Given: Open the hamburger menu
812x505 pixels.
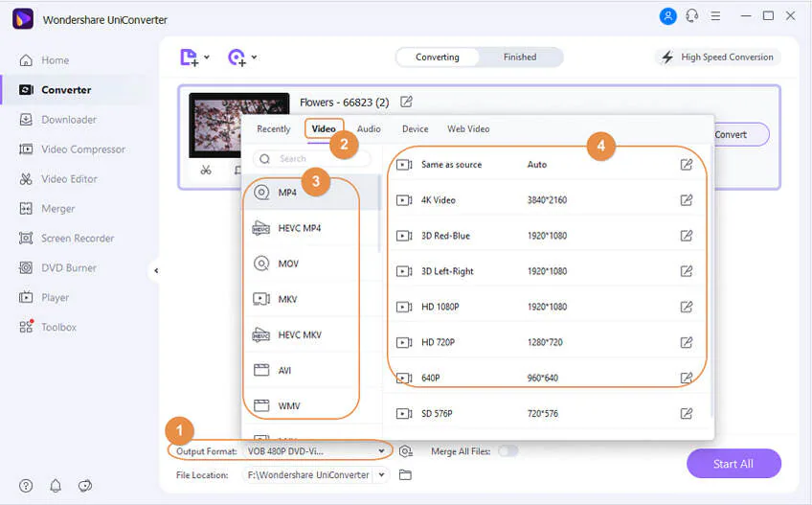Looking at the screenshot, I should click(x=715, y=16).
